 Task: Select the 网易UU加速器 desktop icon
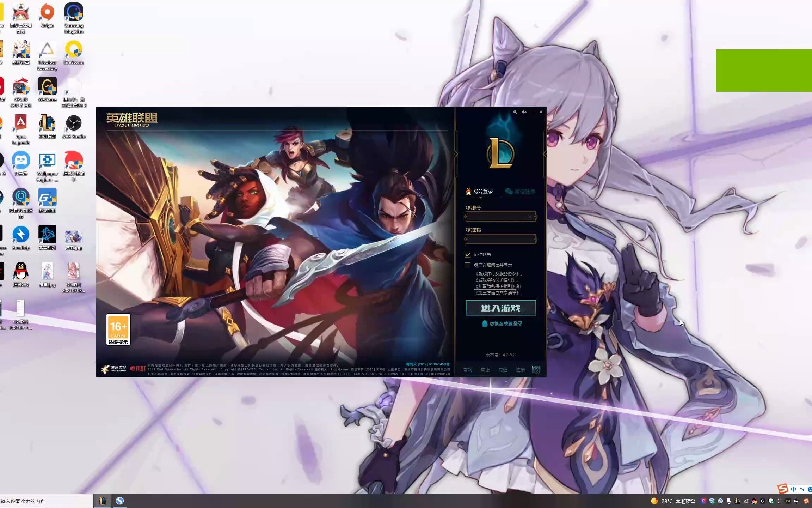[21, 204]
